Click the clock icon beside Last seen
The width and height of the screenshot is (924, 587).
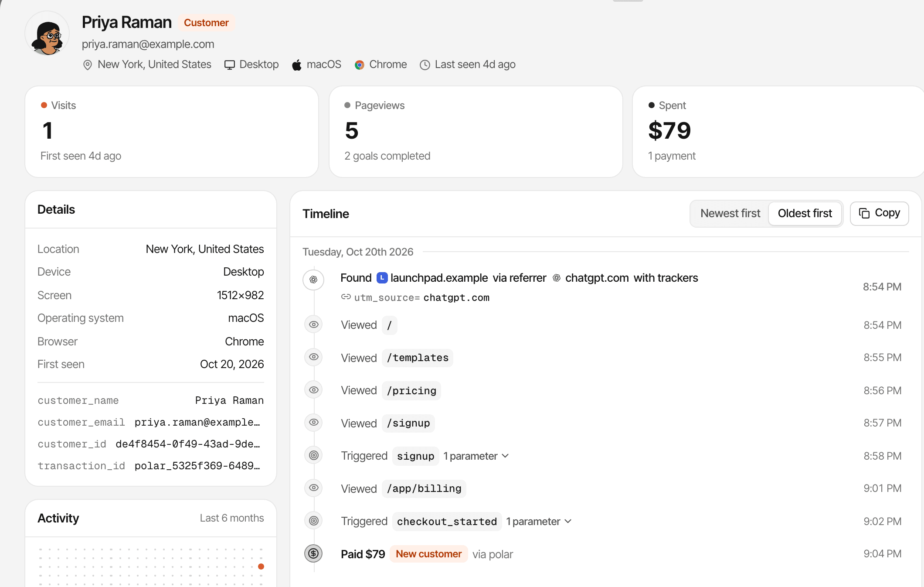pos(425,65)
